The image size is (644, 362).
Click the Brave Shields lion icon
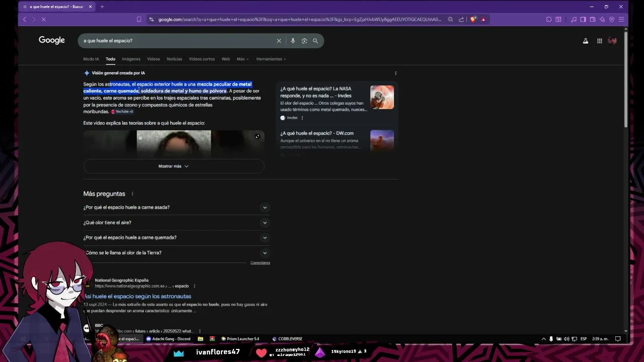tap(473, 20)
